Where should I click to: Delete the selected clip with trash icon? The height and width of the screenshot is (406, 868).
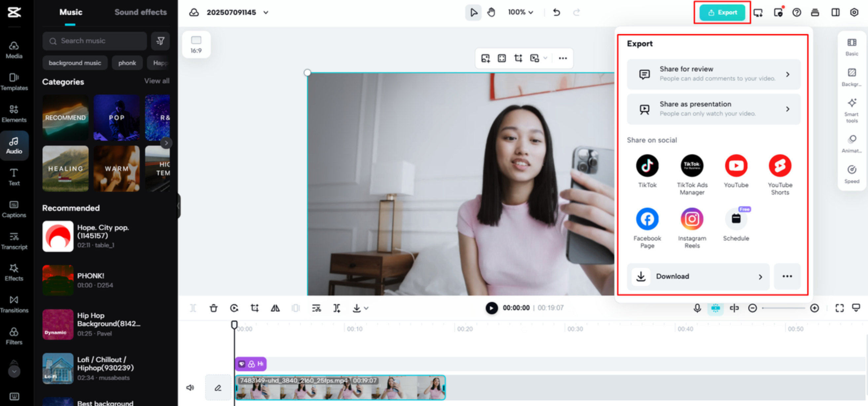click(x=214, y=308)
